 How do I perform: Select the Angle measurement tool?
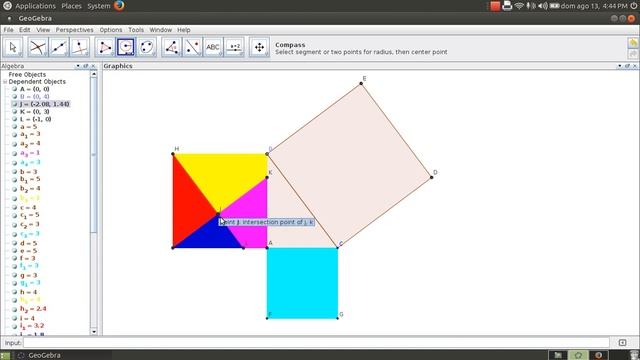pyautogui.click(x=172, y=47)
